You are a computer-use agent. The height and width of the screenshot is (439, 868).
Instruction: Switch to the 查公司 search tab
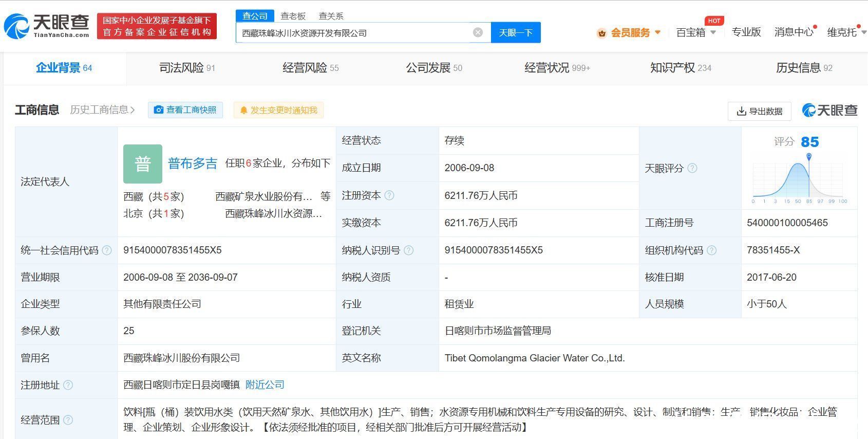(255, 16)
